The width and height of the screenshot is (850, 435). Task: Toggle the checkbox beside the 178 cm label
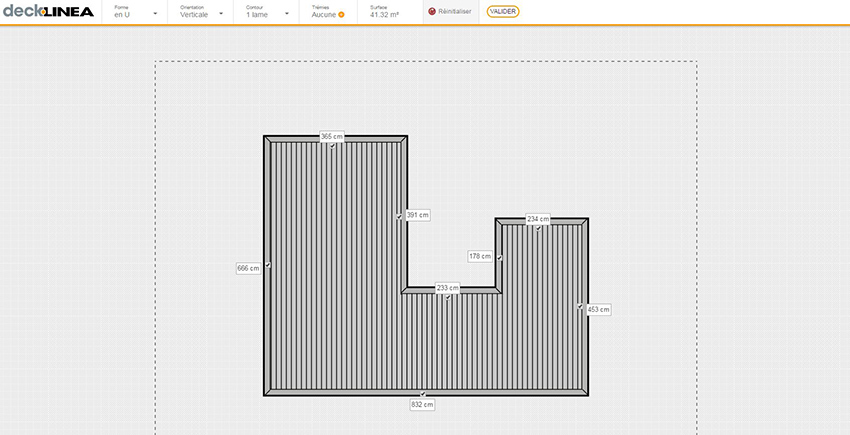(499, 258)
